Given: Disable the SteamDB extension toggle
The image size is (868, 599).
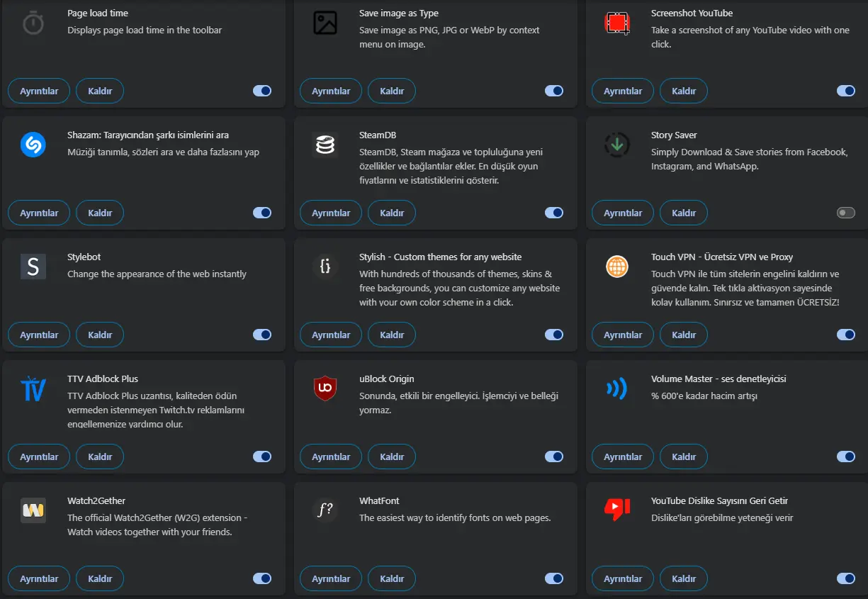Looking at the screenshot, I should pyautogui.click(x=554, y=213).
